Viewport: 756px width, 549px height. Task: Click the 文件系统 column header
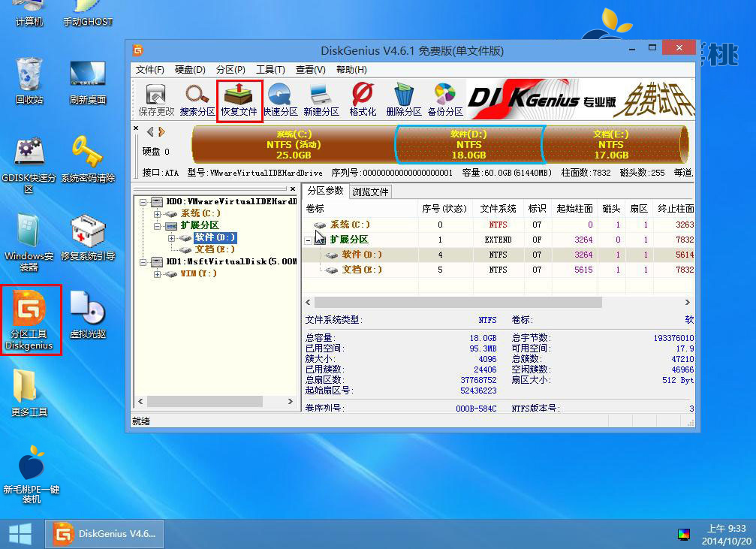[498, 209]
